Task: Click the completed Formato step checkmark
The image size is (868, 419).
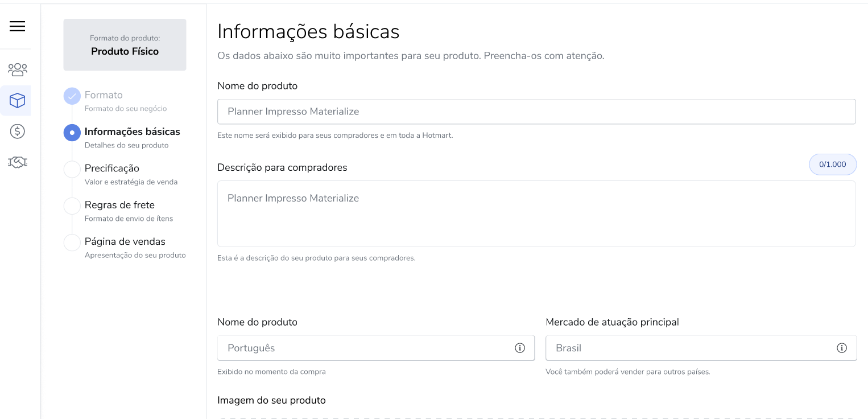Action: (72, 96)
